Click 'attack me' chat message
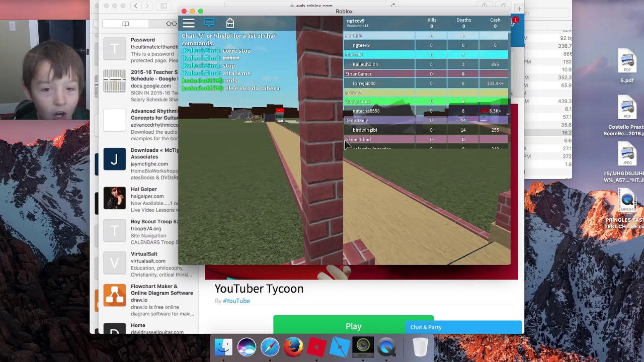The height and width of the screenshot is (362, 644). 236,73
